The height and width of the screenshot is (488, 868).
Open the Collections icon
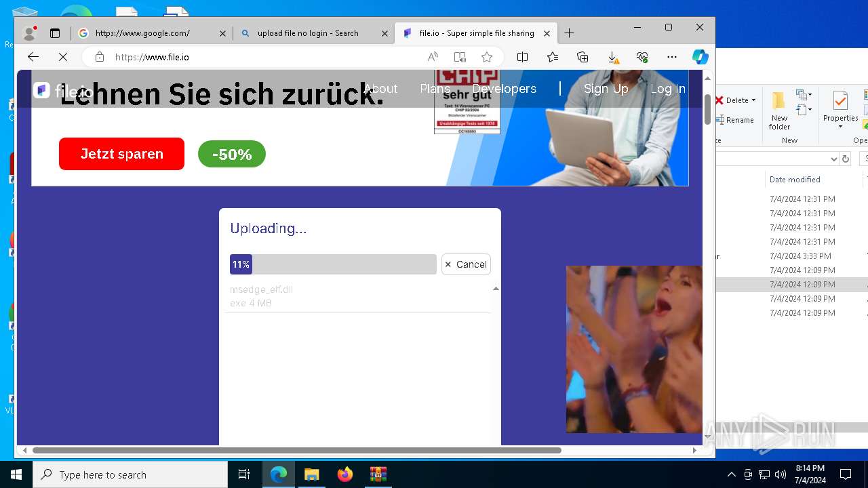click(x=583, y=57)
